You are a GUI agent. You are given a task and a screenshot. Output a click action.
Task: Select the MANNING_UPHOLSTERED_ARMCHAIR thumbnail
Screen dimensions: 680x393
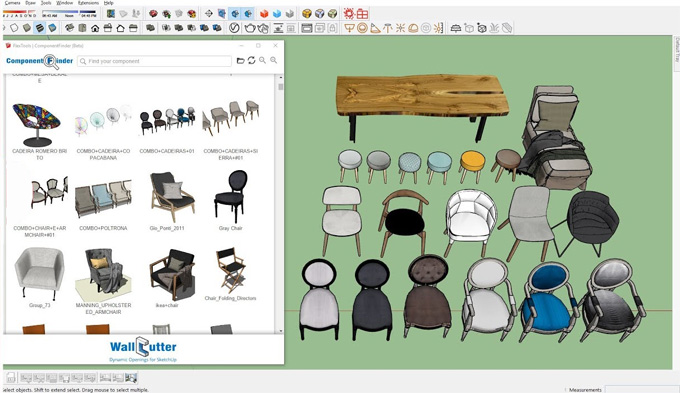point(103,275)
